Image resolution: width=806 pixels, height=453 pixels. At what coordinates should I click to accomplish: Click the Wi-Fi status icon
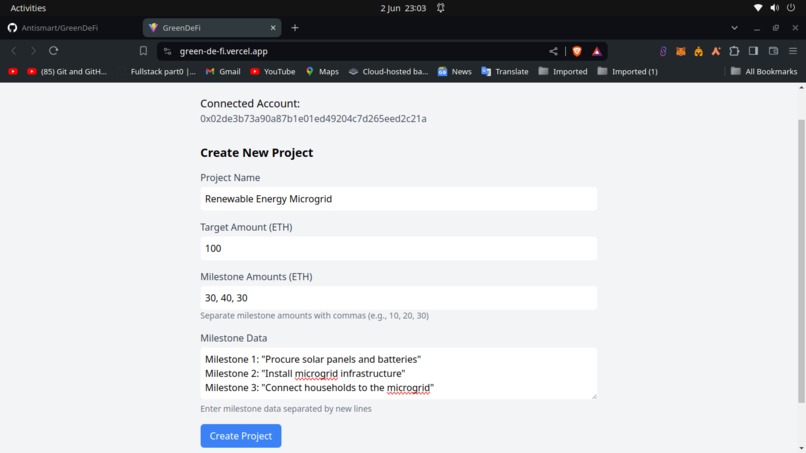758,8
